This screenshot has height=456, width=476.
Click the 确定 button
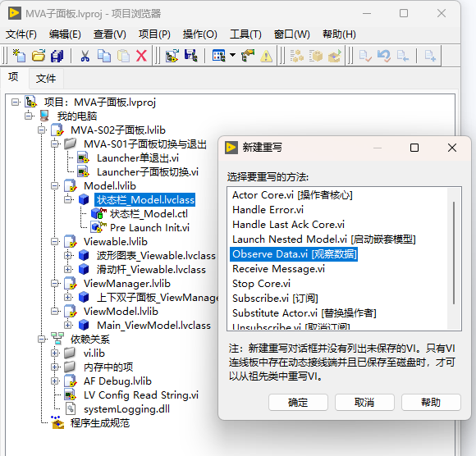coord(298,403)
